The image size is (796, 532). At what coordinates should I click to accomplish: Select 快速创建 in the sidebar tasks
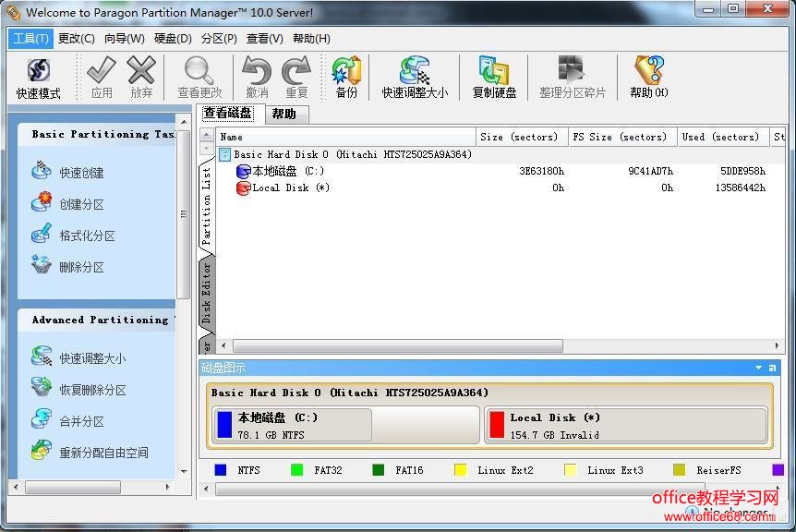tap(81, 173)
